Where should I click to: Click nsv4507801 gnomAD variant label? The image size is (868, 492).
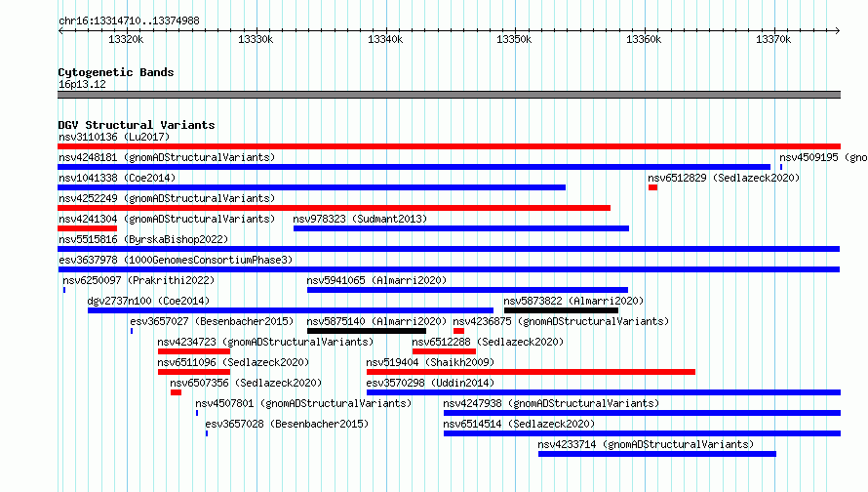[303, 403]
